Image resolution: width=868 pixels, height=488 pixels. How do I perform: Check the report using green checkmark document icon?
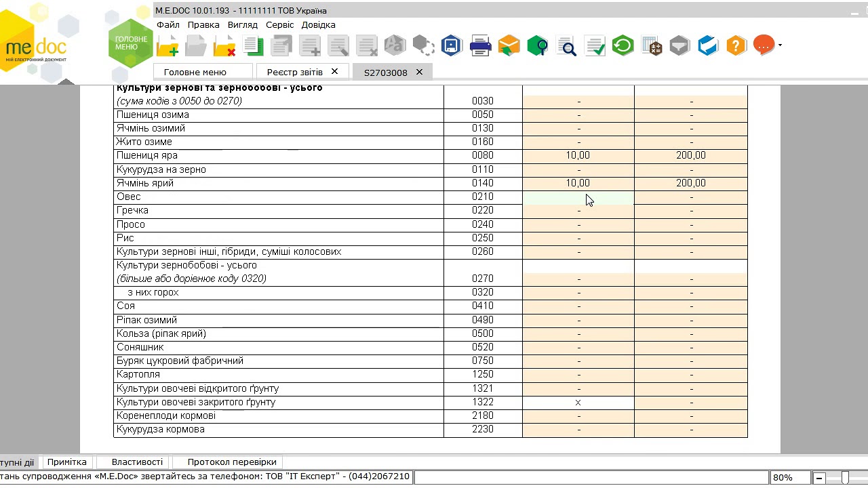(x=595, y=46)
